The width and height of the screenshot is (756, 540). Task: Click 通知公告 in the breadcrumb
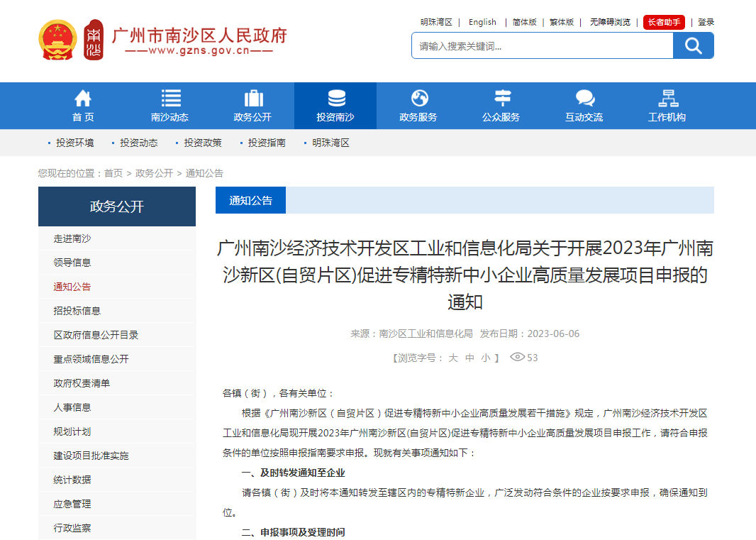pyautogui.click(x=204, y=173)
